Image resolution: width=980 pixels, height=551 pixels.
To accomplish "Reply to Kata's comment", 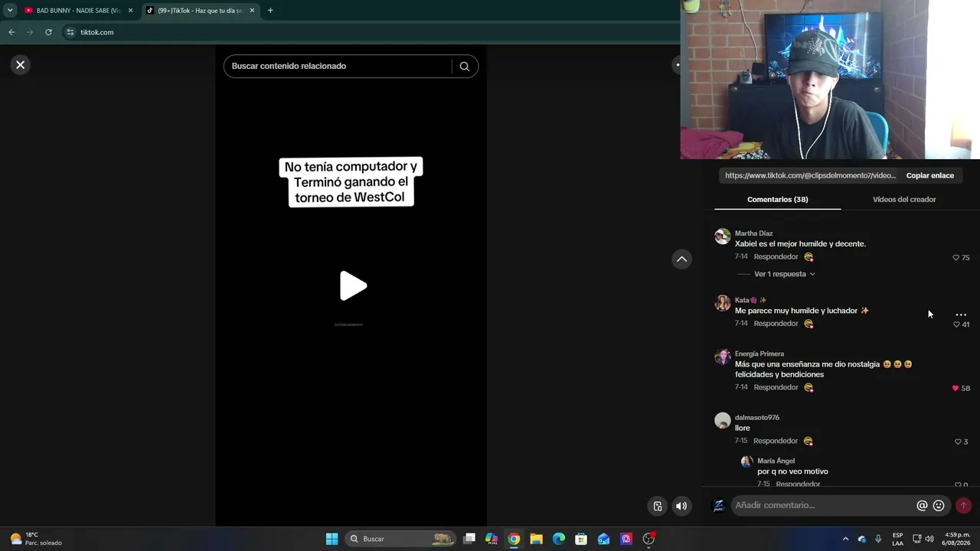I will pyautogui.click(x=776, y=324).
